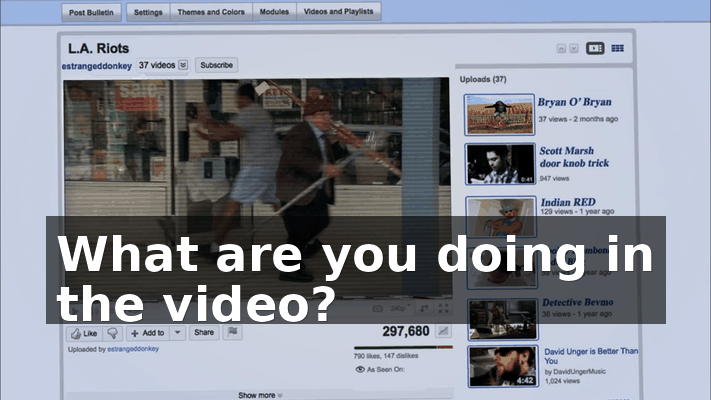Toggle closed captions on video player

click(x=377, y=308)
